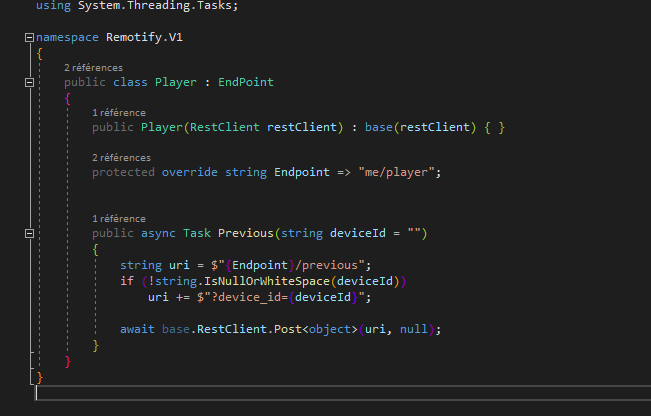651x416 pixels.
Task: Click 'async' keyword in Previous signature
Action: tap(158, 233)
